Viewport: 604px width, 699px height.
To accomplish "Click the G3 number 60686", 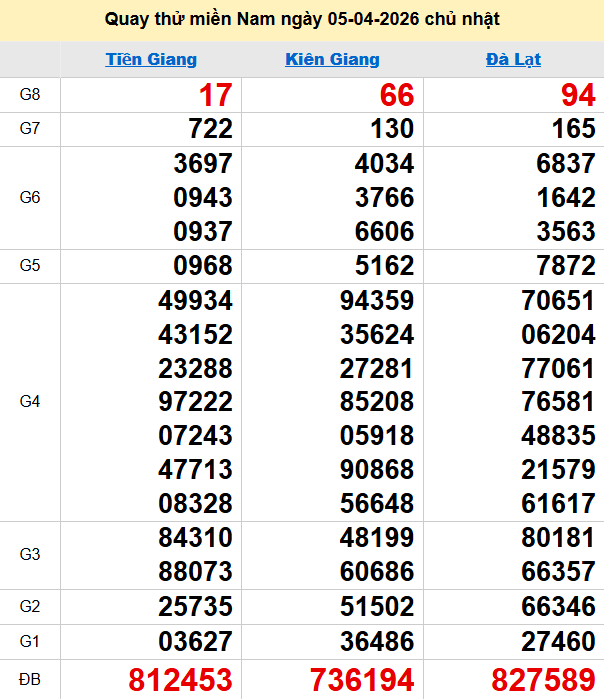I will 377,572.
